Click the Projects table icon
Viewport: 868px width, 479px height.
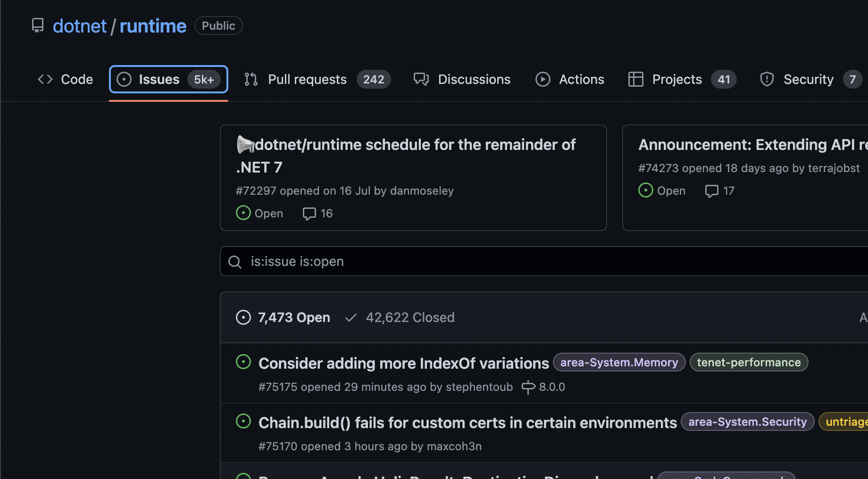click(x=636, y=79)
